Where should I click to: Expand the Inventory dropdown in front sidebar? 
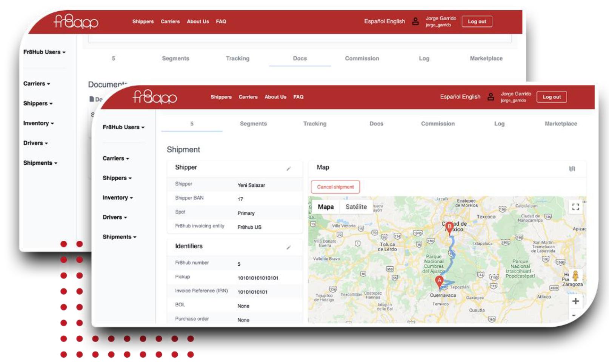point(117,198)
